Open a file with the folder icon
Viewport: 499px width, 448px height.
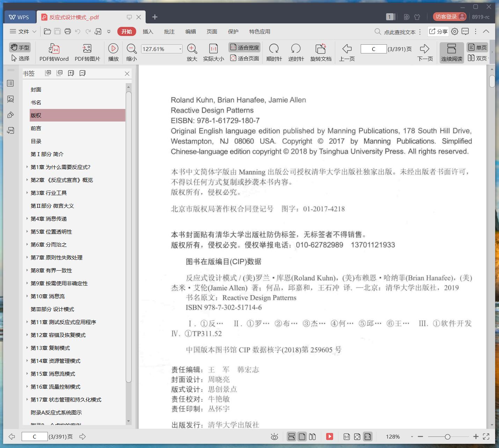(47, 31)
